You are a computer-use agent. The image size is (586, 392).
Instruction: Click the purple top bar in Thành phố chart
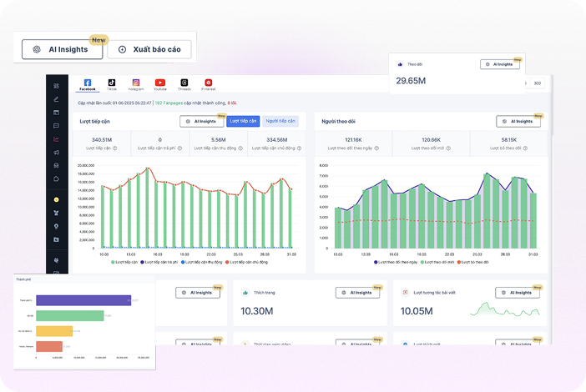coord(83,300)
